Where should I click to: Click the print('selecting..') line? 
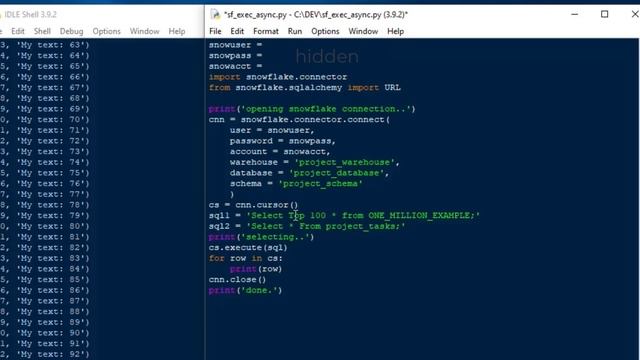pos(261,237)
